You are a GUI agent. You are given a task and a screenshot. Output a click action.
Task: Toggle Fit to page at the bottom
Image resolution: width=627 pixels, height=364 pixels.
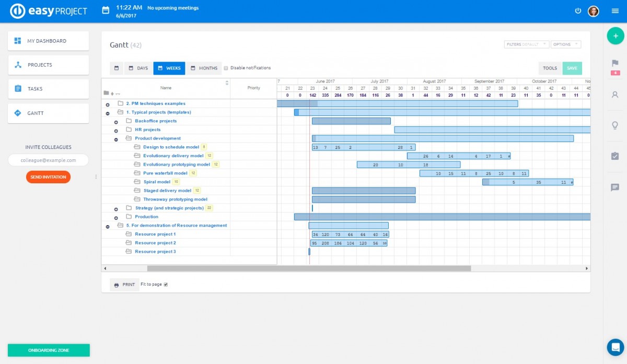point(166,284)
